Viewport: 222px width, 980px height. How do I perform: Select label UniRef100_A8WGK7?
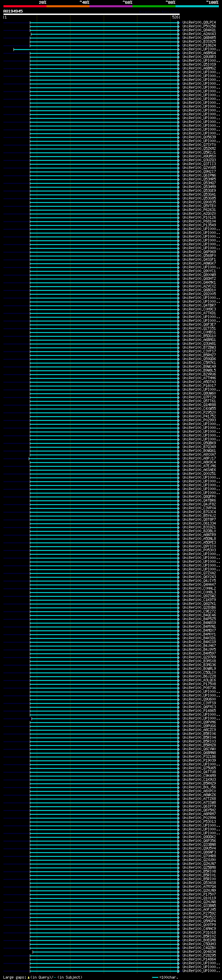point(199,263)
